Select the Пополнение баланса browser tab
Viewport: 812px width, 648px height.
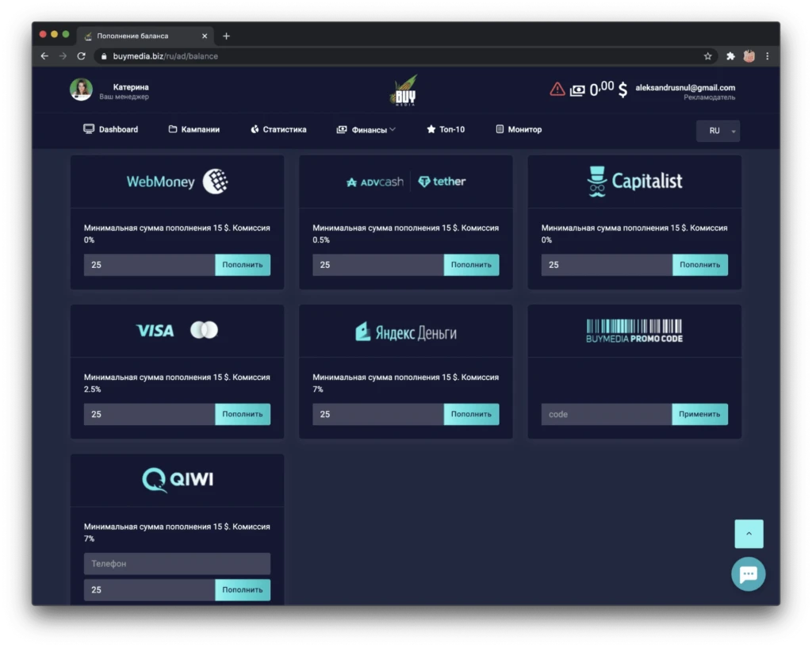click(145, 36)
